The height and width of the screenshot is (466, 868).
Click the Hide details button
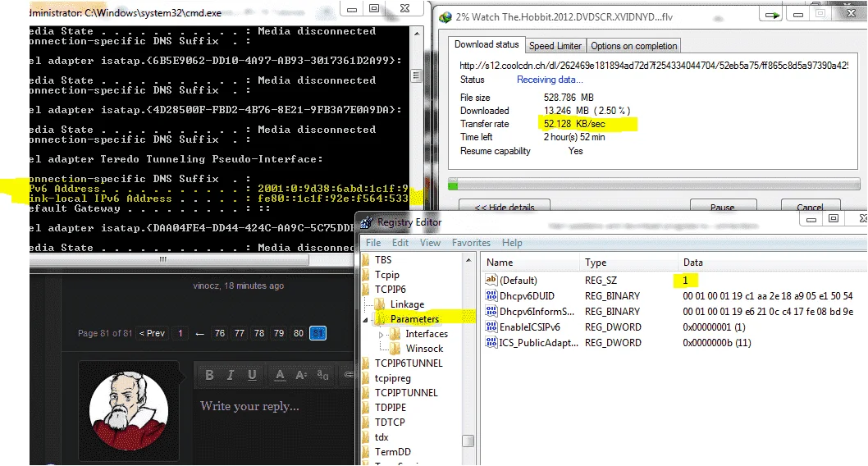click(x=505, y=206)
